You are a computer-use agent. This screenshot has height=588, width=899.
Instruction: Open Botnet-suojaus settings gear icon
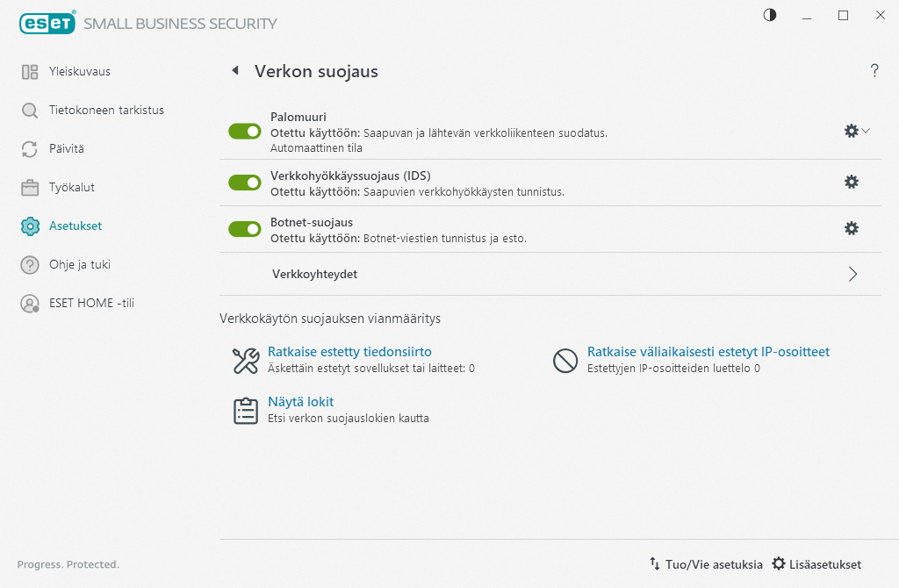click(x=851, y=228)
